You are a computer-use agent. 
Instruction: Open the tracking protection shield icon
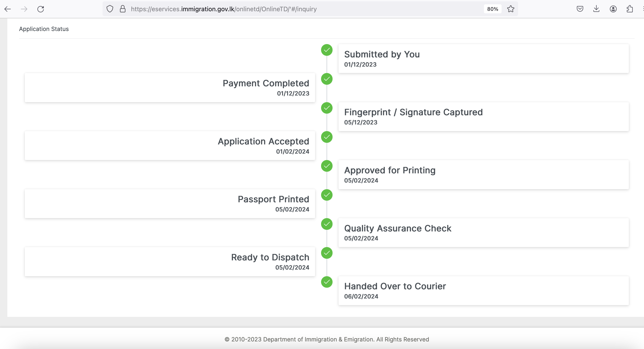click(110, 9)
